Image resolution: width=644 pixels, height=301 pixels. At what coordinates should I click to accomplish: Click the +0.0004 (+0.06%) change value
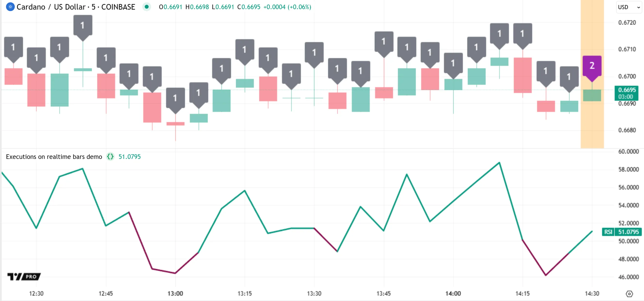[x=287, y=7]
